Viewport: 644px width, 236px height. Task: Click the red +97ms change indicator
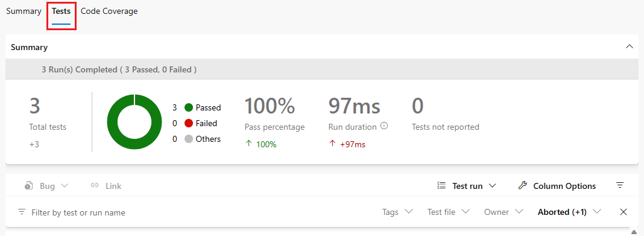coord(347,144)
